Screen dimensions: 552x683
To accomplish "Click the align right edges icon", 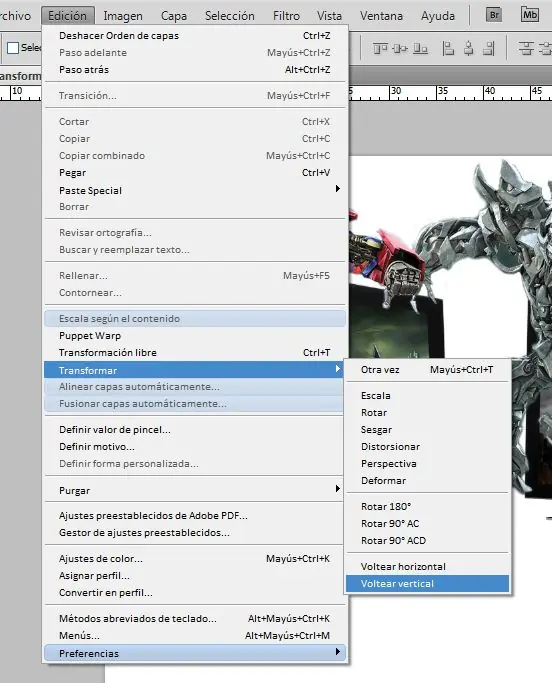I will tap(489, 48).
